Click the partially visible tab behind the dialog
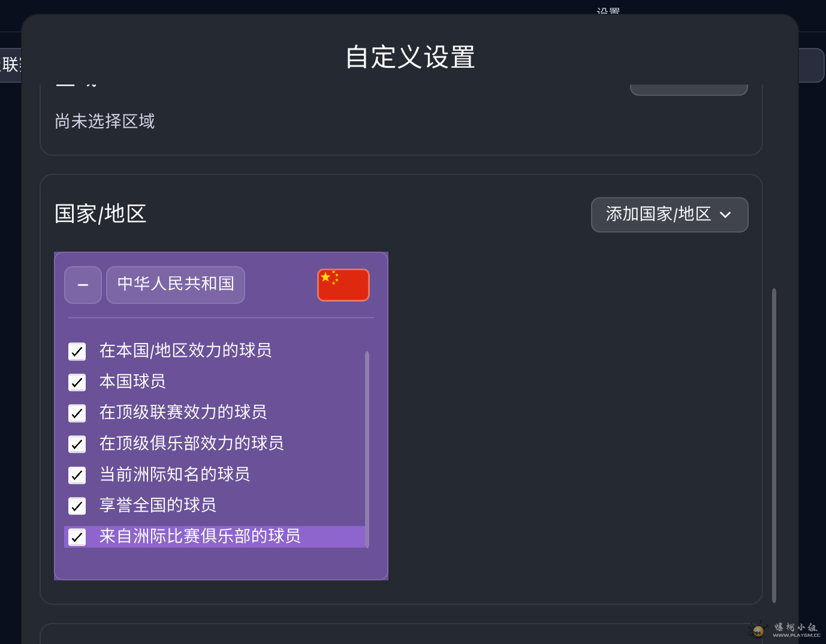Image resolution: width=826 pixels, height=644 pixels. click(11, 65)
